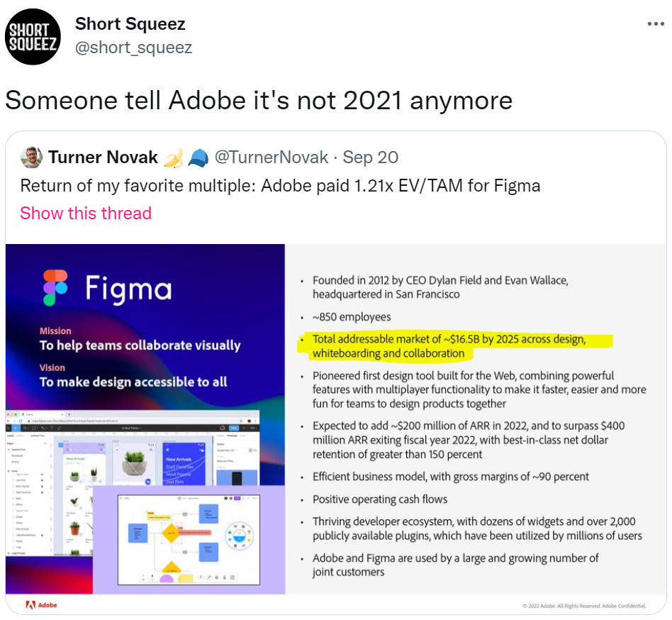
Task: Open the Short Squeez display name
Action: click(130, 24)
